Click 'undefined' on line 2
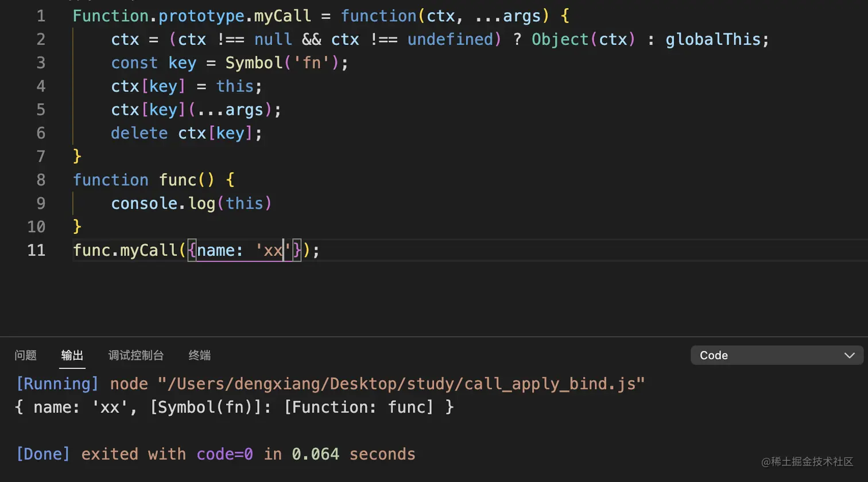 click(451, 40)
